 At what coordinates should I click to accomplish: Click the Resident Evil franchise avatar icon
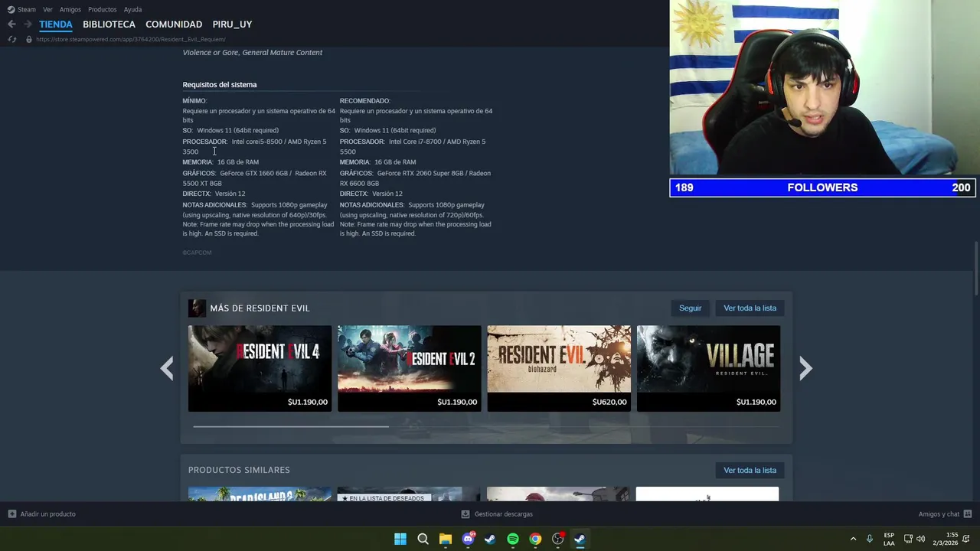click(x=197, y=308)
